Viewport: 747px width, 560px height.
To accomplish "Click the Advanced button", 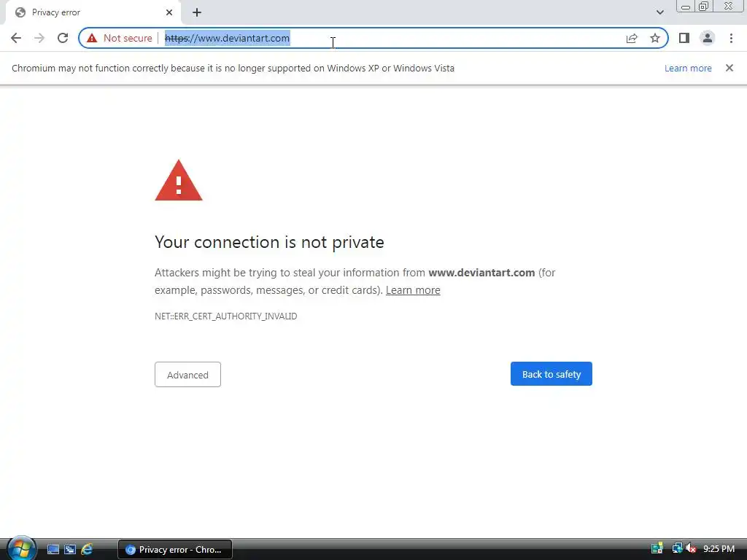I will [x=187, y=375].
